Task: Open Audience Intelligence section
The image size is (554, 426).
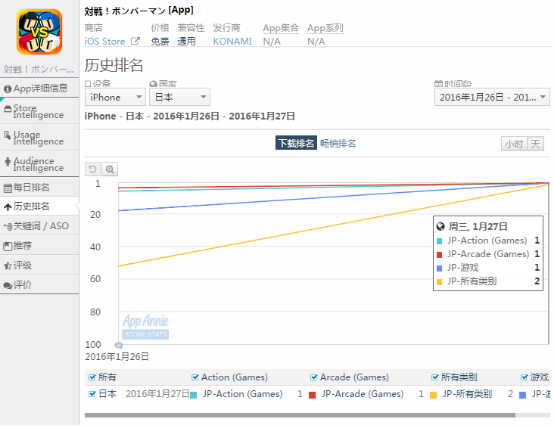Action: [40, 164]
